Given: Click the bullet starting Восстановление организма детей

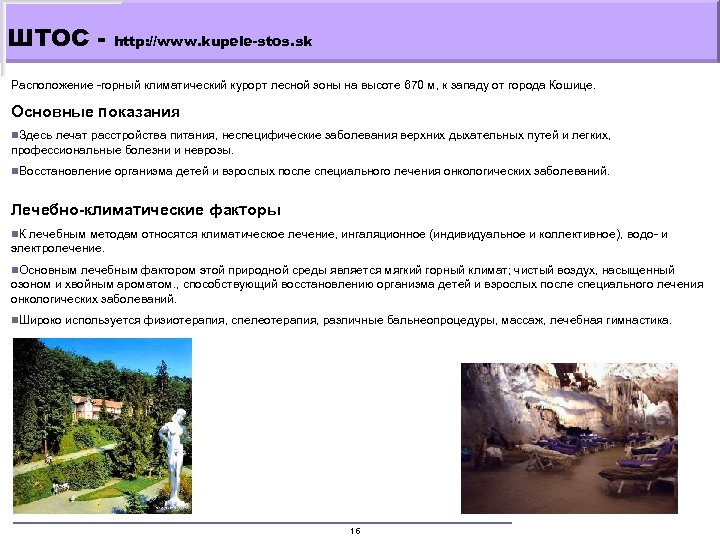Looking at the screenshot, I should coord(310,171).
